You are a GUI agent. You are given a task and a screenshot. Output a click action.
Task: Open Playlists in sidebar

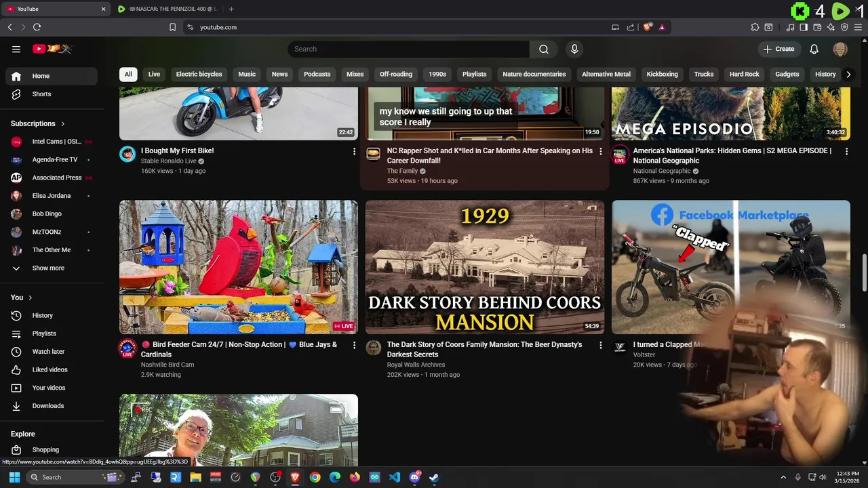point(52,333)
